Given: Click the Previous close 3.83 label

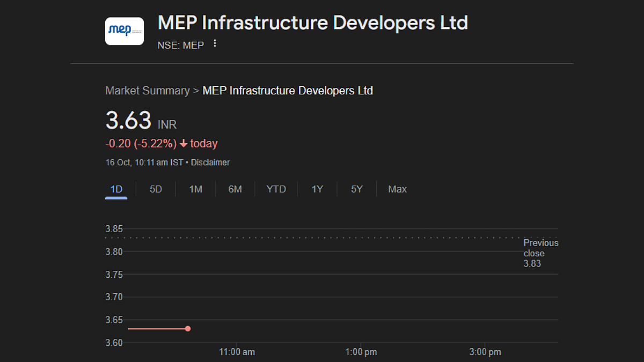Looking at the screenshot, I should (540, 253).
